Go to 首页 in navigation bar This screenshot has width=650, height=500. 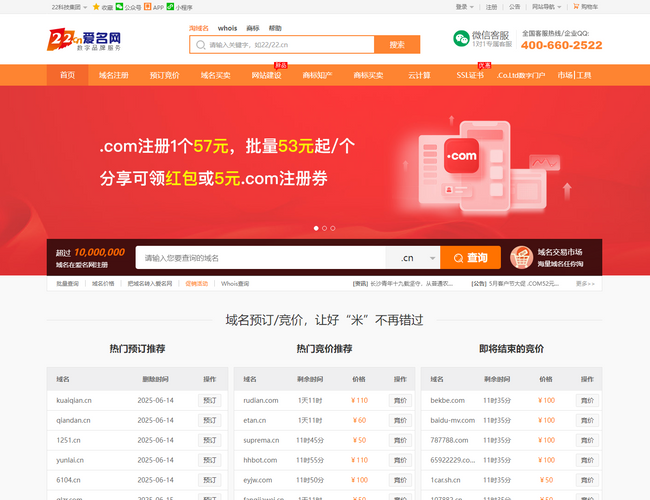click(67, 75)
